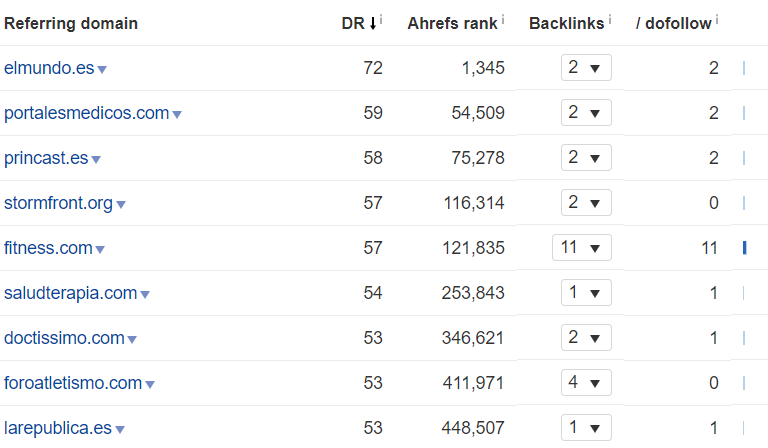
Task: Click the DR sort descending arrow
Action: click(x=373, y=23)
